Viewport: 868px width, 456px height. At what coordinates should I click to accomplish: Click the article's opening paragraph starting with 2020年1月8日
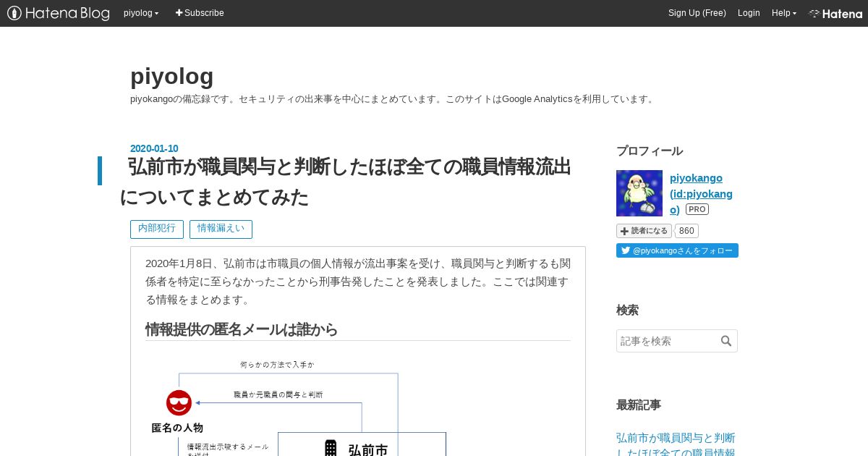click(358, 281)
